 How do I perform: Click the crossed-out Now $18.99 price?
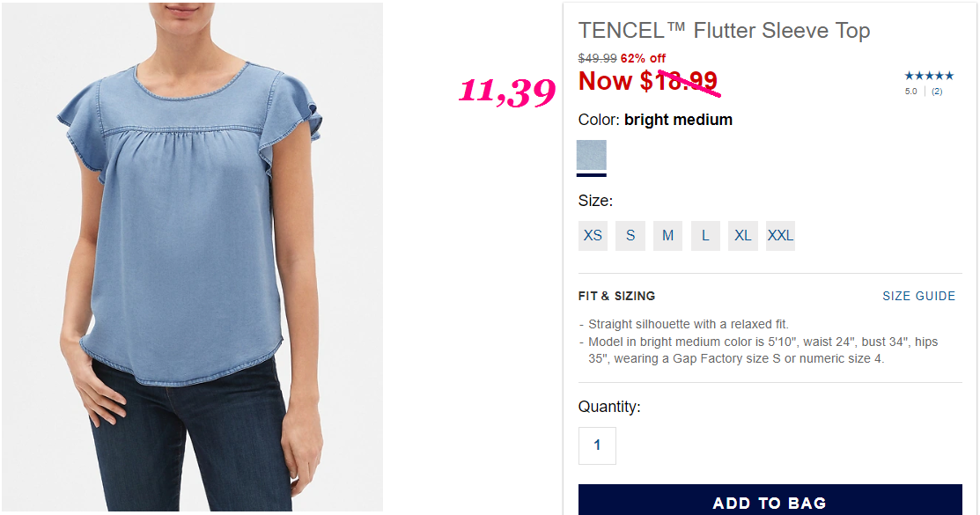coord(648,81)
